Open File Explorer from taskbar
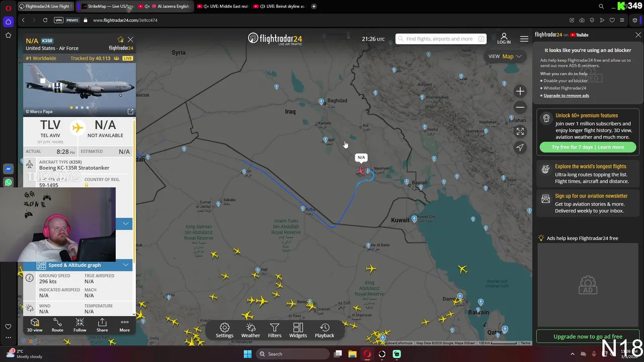This screenshot has width=644, height=362. coord(352,354)
